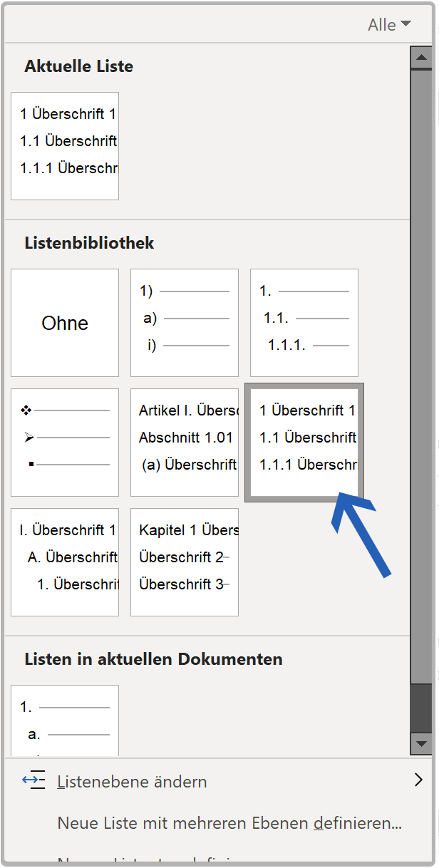Select highlighted 1 Überschrift 1 library list
This screenshot has width=439, height=868.
pyautogui.click(x=304, y=443)
